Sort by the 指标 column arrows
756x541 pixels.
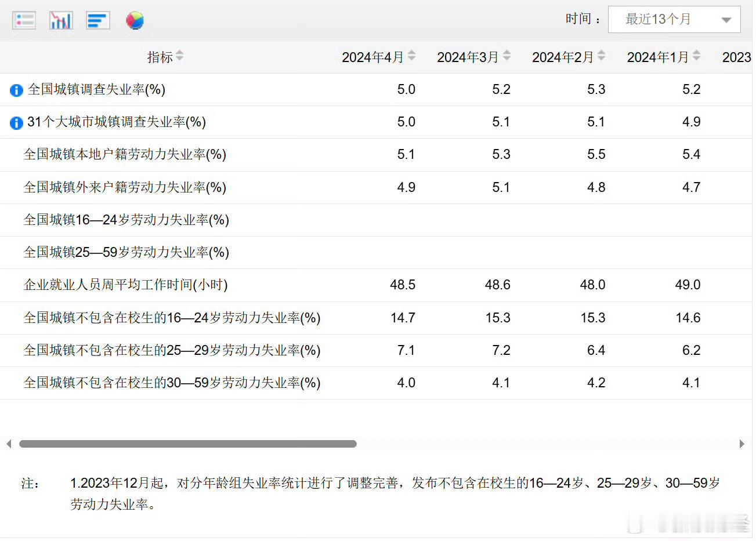pyautogui.click(x=179, y=56)
